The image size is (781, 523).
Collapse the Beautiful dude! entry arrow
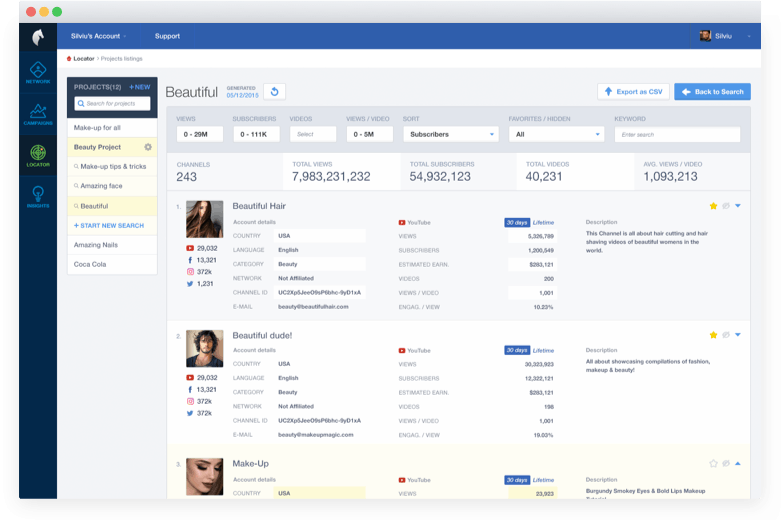[x=738, y=335]
